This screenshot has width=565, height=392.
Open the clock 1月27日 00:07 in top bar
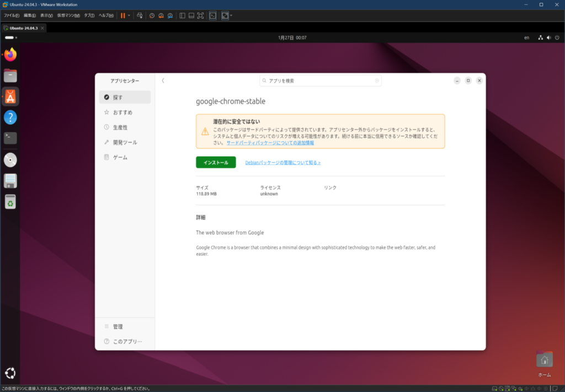pos(292,37)
